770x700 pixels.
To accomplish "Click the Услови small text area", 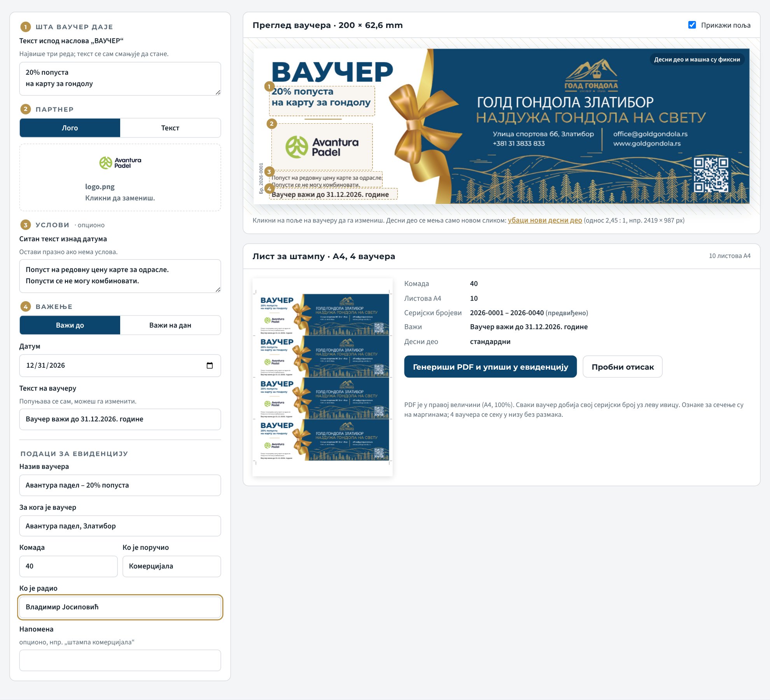I will tap(120, 276).
